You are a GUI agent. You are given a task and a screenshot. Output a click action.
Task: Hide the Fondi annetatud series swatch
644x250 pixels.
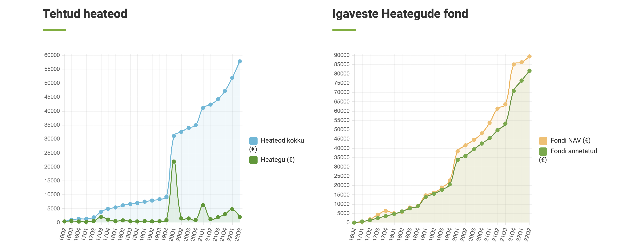(x=543, y=151)
